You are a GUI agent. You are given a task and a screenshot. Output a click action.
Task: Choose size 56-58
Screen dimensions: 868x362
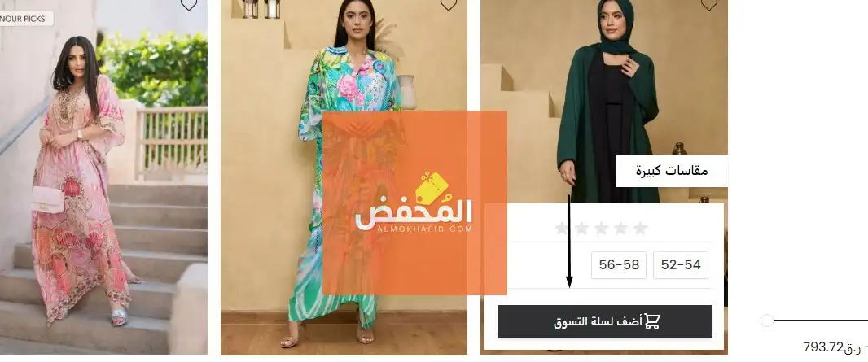(618, 265)
